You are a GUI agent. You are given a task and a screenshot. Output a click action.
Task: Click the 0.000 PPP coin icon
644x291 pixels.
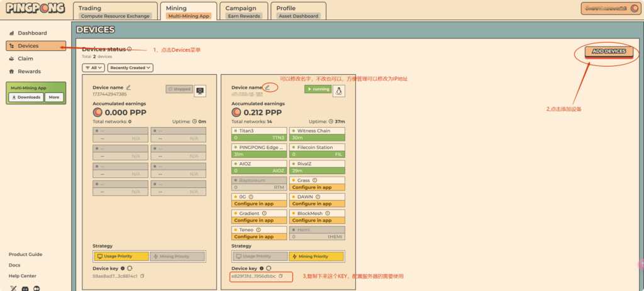tap(97, 112)
